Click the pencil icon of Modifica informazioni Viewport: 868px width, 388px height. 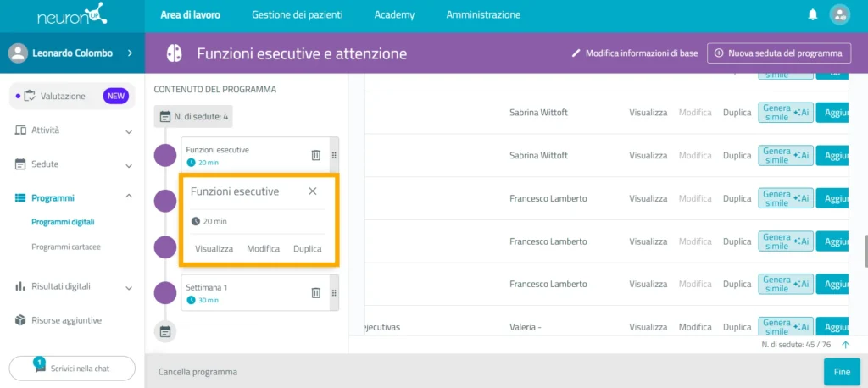(x=576, y=53)
